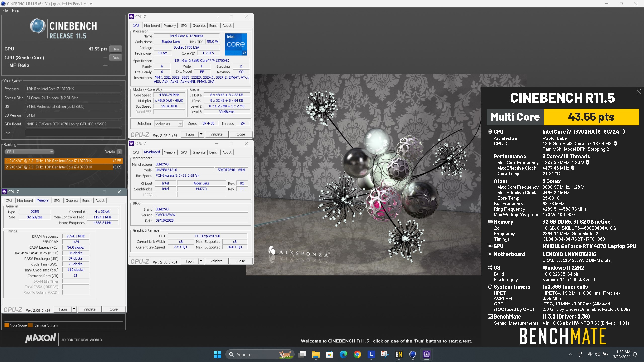
Task: Open Socket #1 selection dropdown
Action: click(168, 124)
